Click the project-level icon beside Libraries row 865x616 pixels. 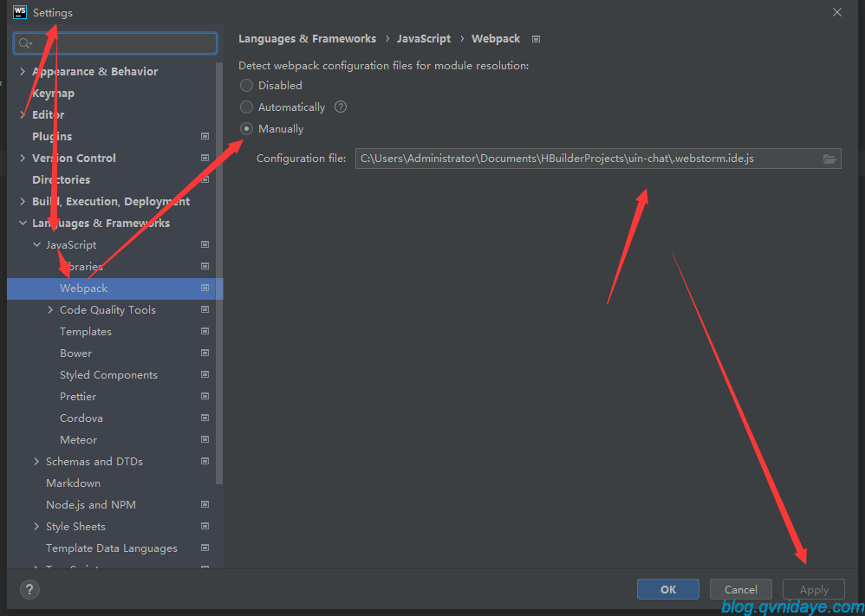point(205,266)
